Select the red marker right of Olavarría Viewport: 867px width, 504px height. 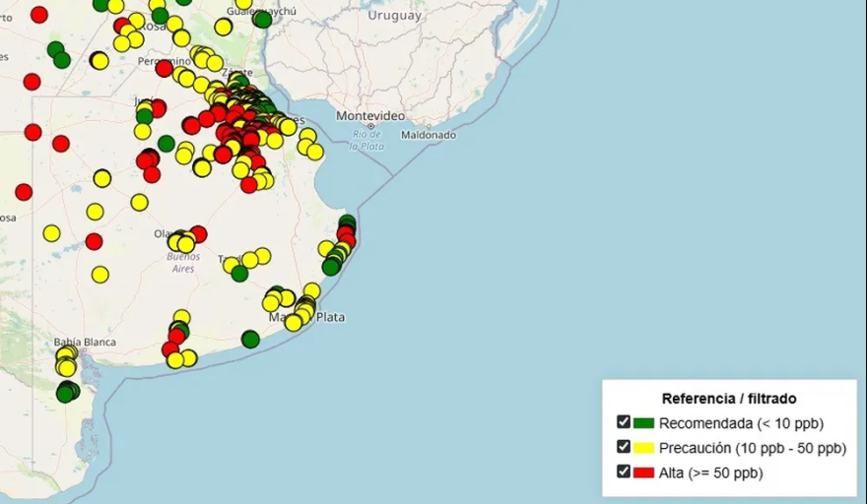(x=198, y=234)
